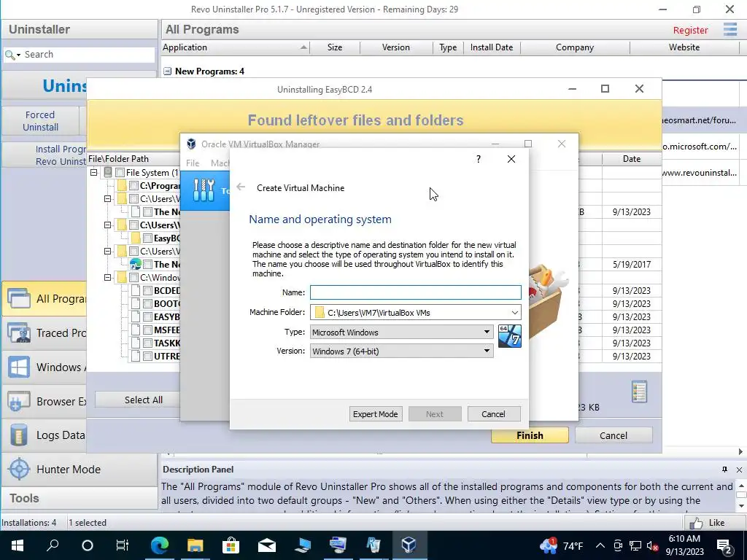Collapse the File System tree root

point(94,172)
